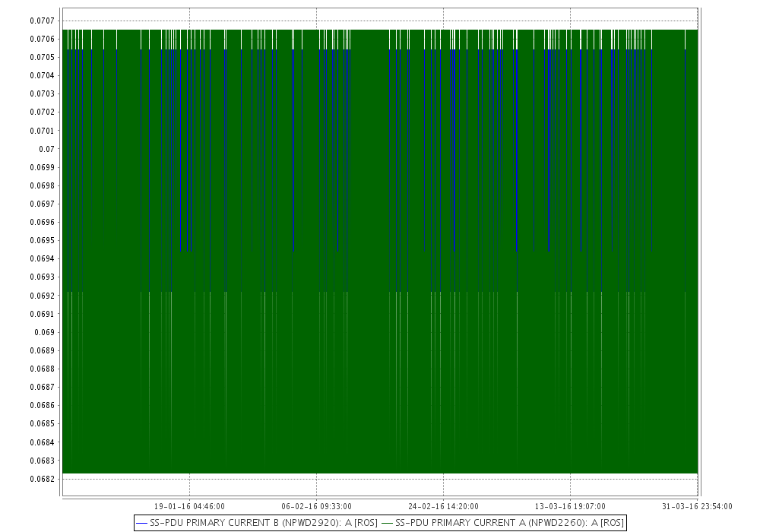Click y-axis value 0.0699

pyautogui.click(x=42, y=168)
